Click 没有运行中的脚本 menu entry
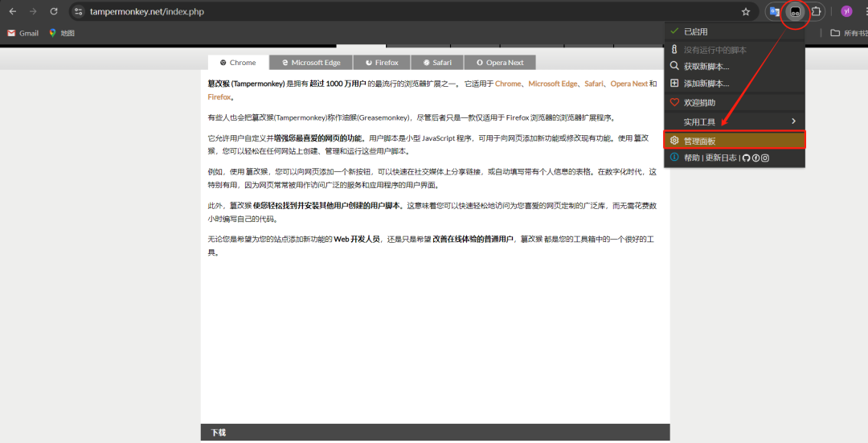 click(735, 50)
